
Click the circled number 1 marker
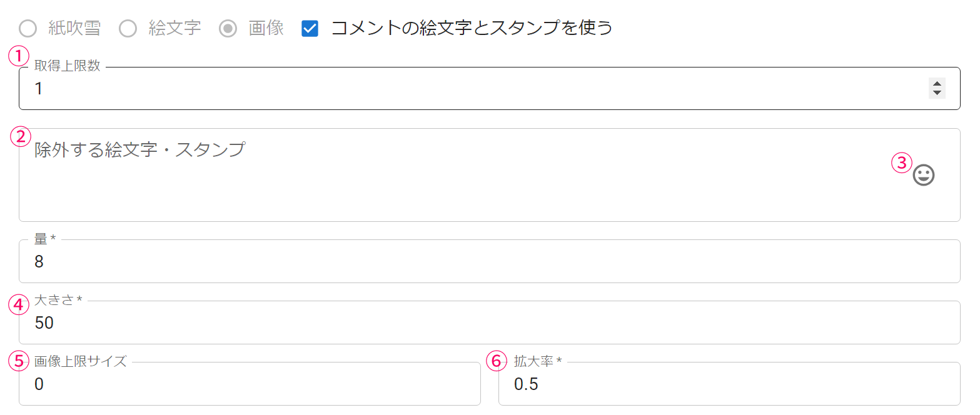[x=19, y=56]
